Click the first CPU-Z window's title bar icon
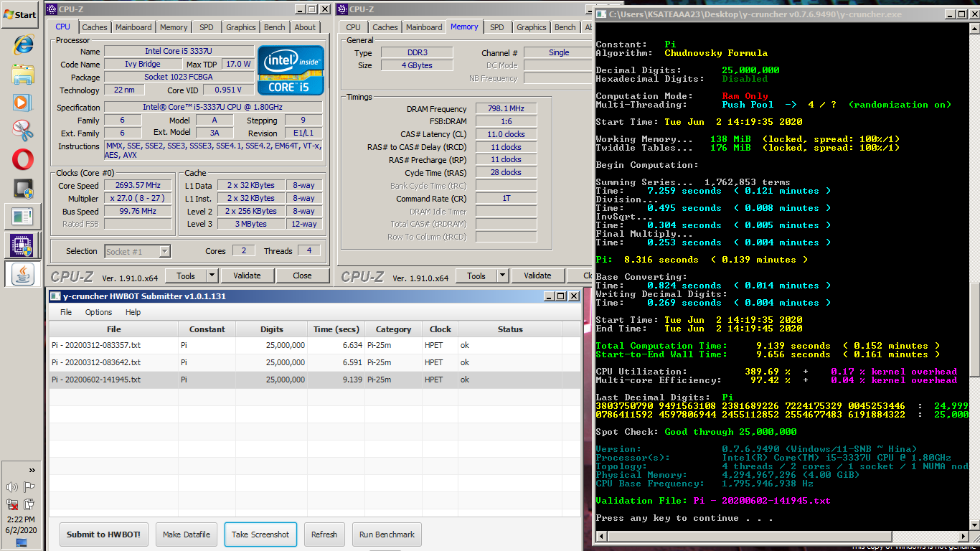This screenshot has width=980, height=551. (x=52, y=9)
